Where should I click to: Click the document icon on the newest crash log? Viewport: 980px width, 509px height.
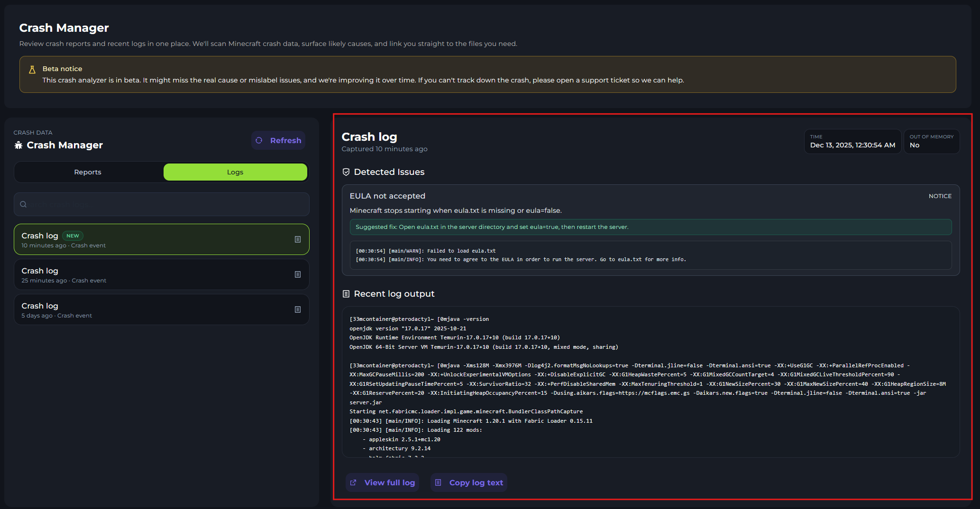coord(298,239)
